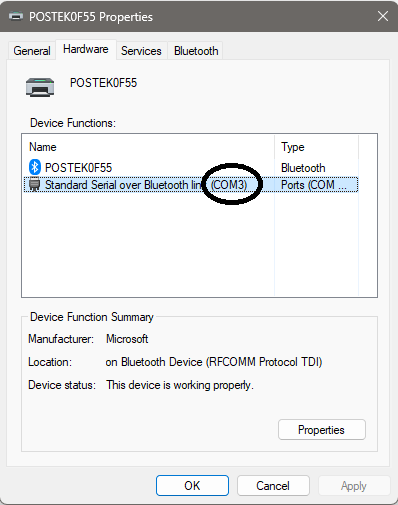Image resolution: width=398 pixels, height=505 pixels.
Task: Switch to the Services tab
Action: [141, 51]
